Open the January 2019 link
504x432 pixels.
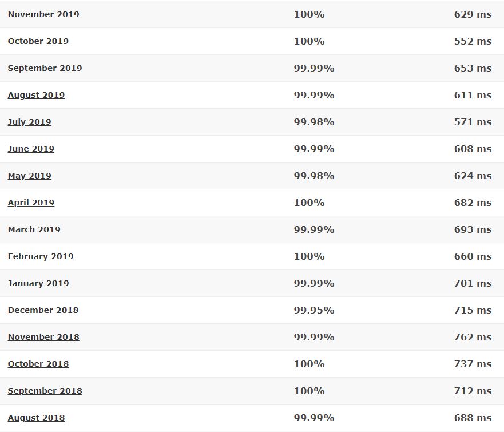click(x=38, y=283)
